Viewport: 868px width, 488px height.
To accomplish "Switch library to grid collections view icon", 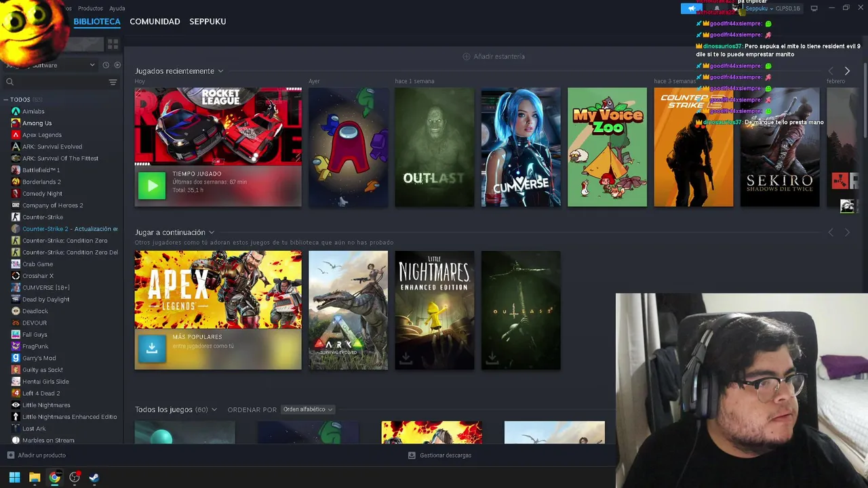I will pos(113,44).
